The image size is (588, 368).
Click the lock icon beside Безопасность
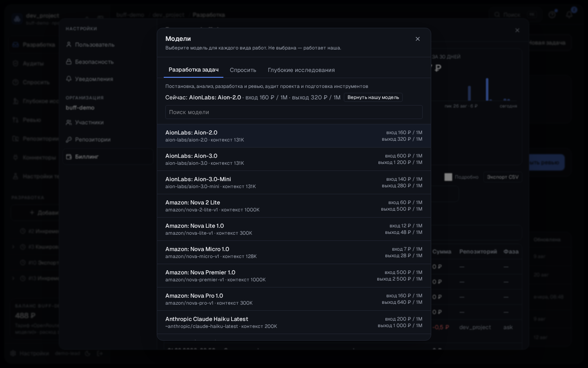click(x=69, y=61)
